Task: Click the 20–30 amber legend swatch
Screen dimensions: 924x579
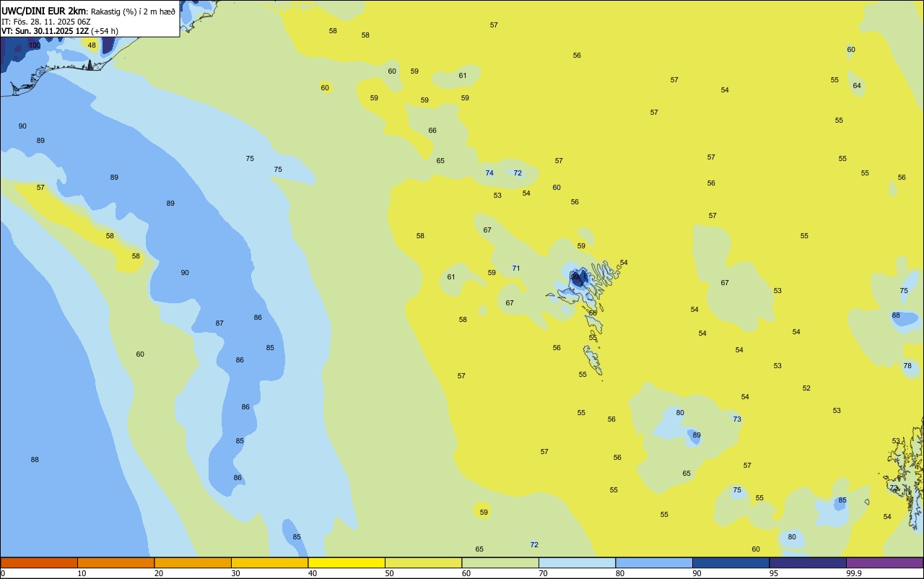Action: click(193, 562)
